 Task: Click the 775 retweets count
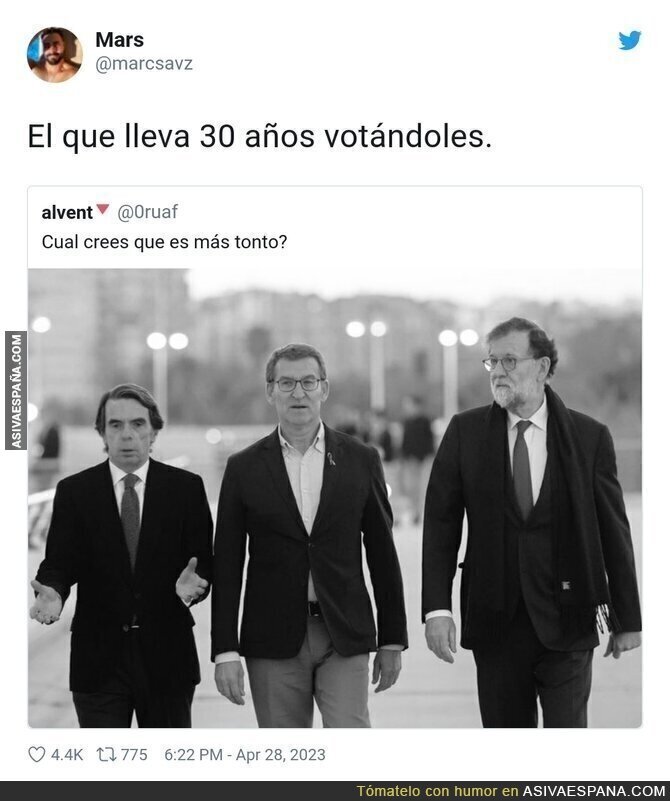click(x=134, y=755)
